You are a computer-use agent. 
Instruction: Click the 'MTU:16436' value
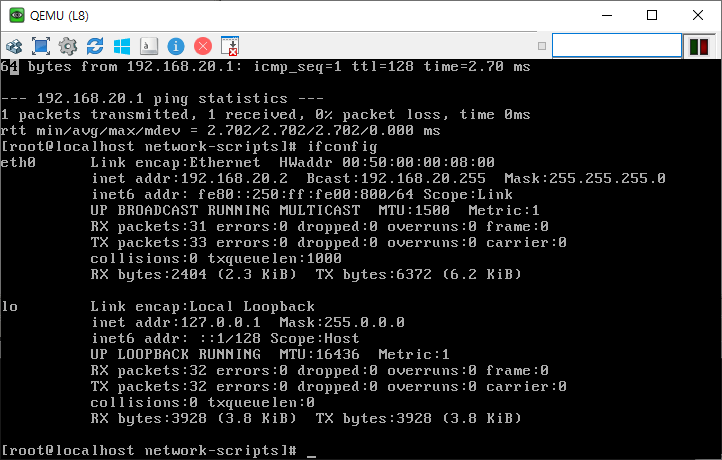(319, 354)
